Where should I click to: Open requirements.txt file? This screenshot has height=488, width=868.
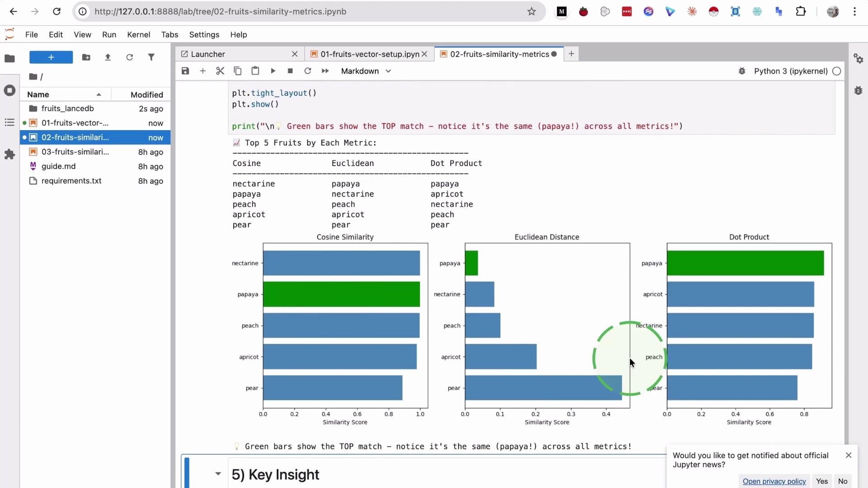pos(95,181)
